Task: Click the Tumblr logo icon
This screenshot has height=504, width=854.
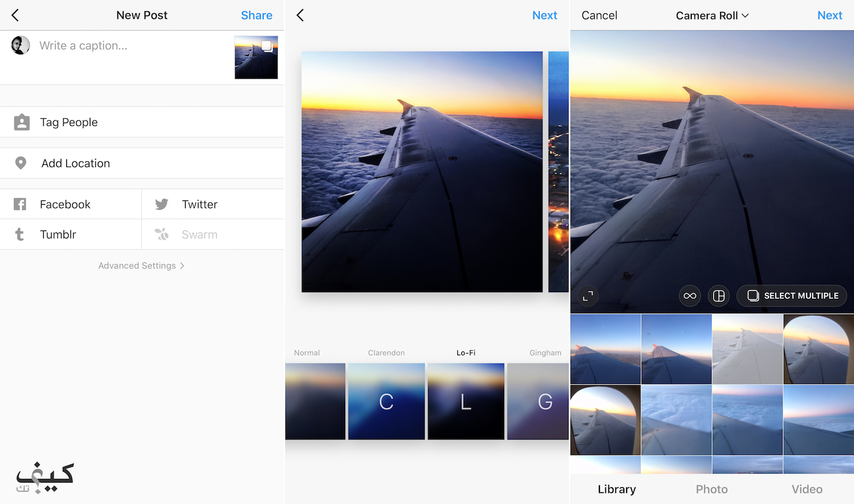Action: (x=20, y=235)
